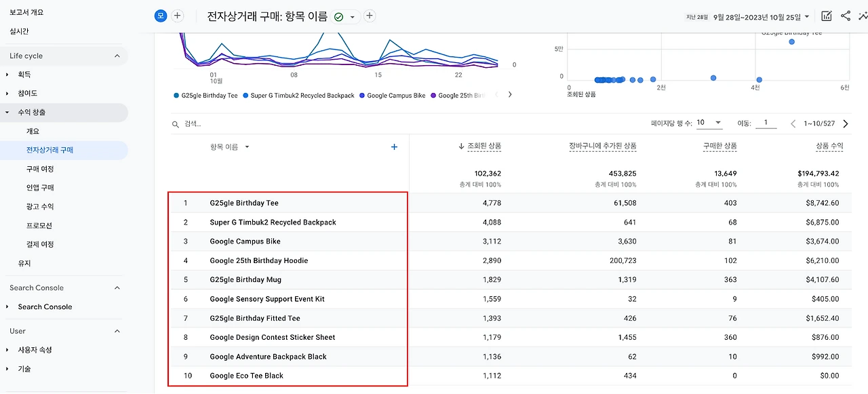Click the scatter point labeled G25gle Birthday Tee

[x=791, y=42]
